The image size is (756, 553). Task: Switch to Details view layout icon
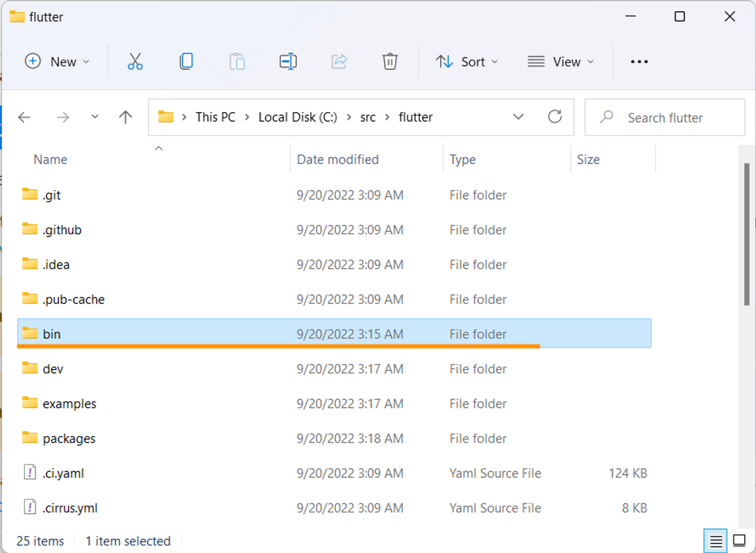(716, 541)
